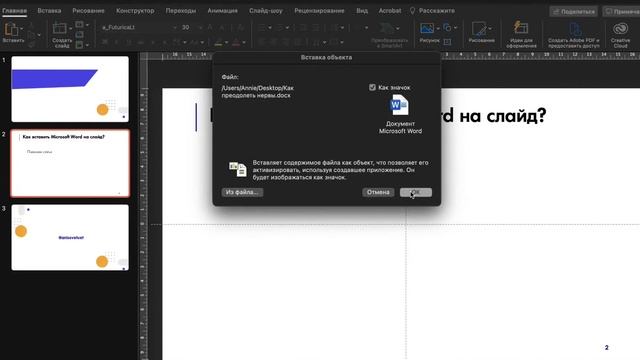Image resolution: width=640 pixels, height=360 pixels.
Task: Switch to the Главная tab
Action: pos(14,11)
